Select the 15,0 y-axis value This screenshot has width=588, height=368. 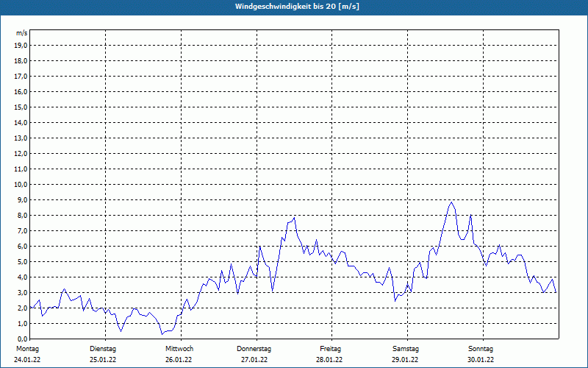click(x=21, y=107)
